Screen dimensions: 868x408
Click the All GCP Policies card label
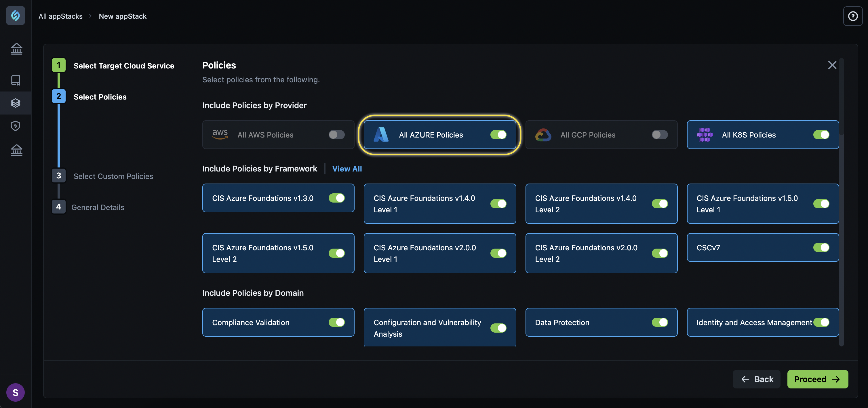[588, 135]
